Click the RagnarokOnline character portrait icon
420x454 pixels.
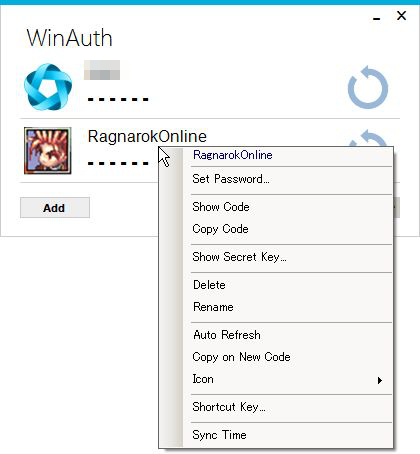coord(48,151)
